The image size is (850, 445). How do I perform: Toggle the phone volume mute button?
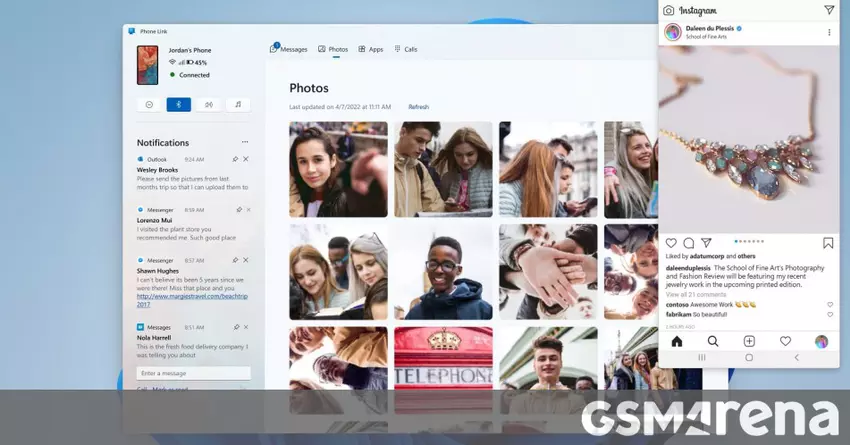209,105
